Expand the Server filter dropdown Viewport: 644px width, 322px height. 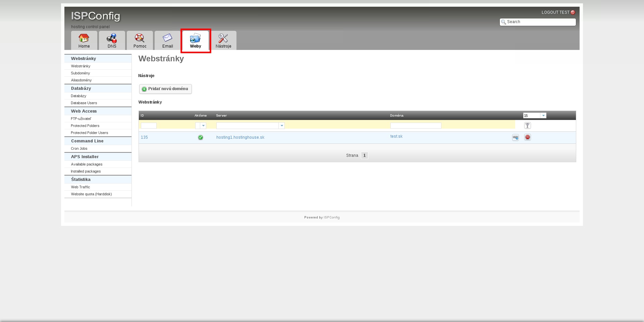point(282,126)
